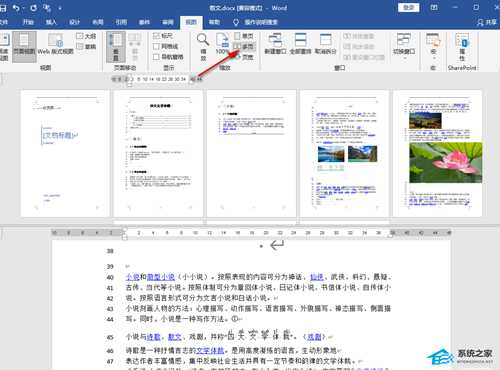Click line number 47 in the margin
This screenshot has height=370, width=500.
(x=110, y=361)
